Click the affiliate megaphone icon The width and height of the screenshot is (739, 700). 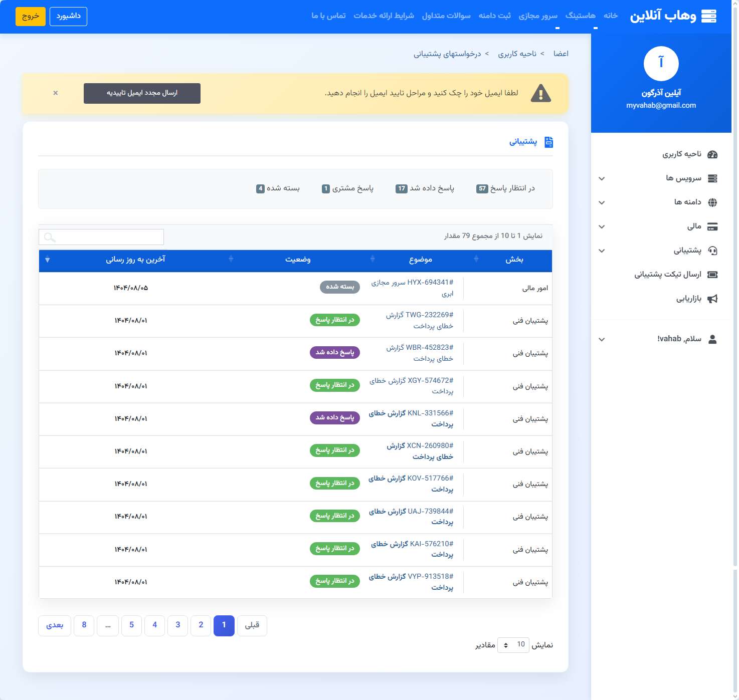tap(712, 299)
